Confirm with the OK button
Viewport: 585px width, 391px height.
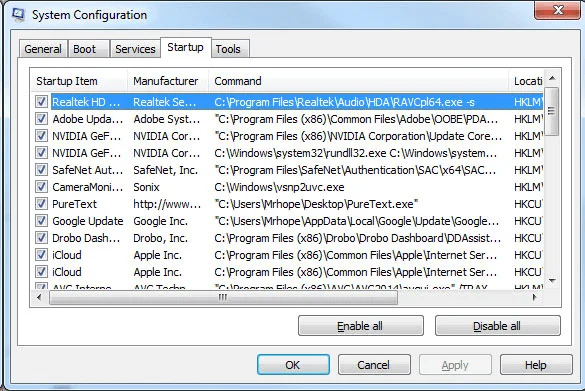tap(293, 365)
